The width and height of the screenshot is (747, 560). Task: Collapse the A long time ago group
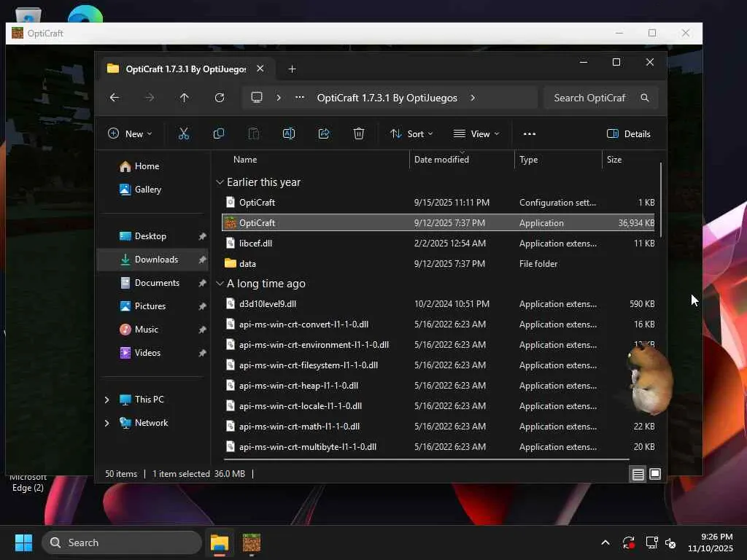coord(220,284)
